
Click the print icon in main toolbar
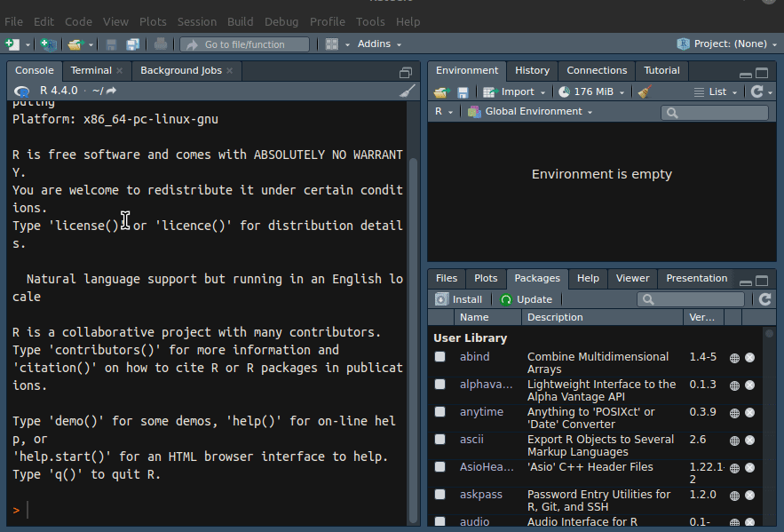coord(160,44)
